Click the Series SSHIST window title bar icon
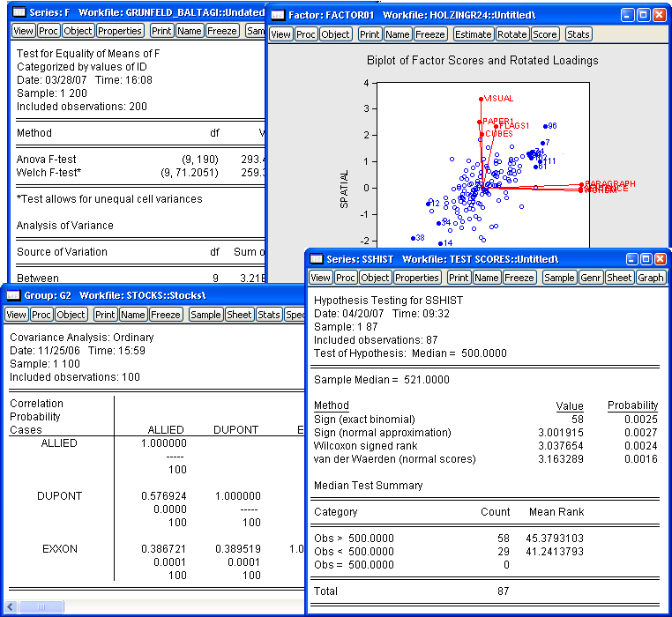The height and width of the screenshot is (617, 672). pyautogui.click(x=317, y=259)
